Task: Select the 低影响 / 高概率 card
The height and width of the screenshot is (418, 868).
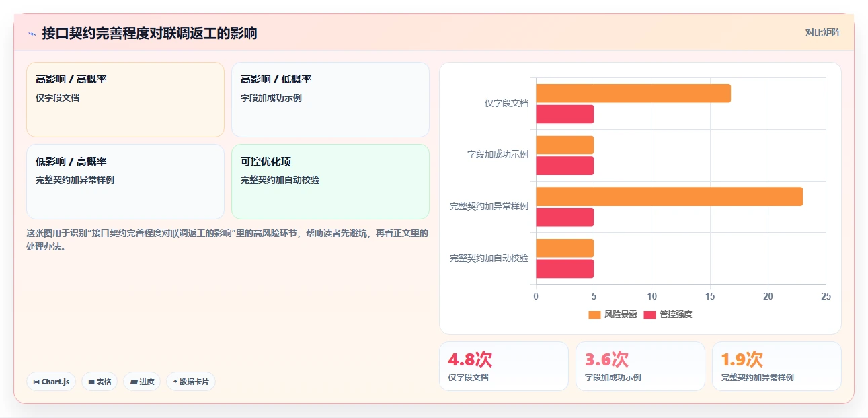Action: [125, 182]
